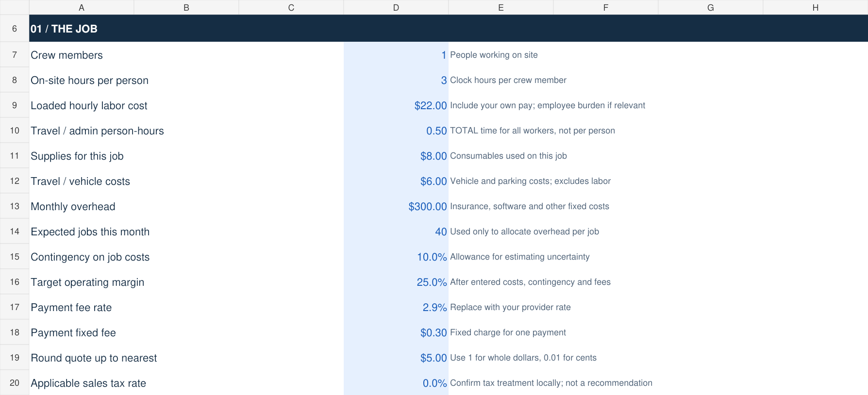Click the Crew members value 1
This screenshot has height=395, width=868.
tap(396, 55)
